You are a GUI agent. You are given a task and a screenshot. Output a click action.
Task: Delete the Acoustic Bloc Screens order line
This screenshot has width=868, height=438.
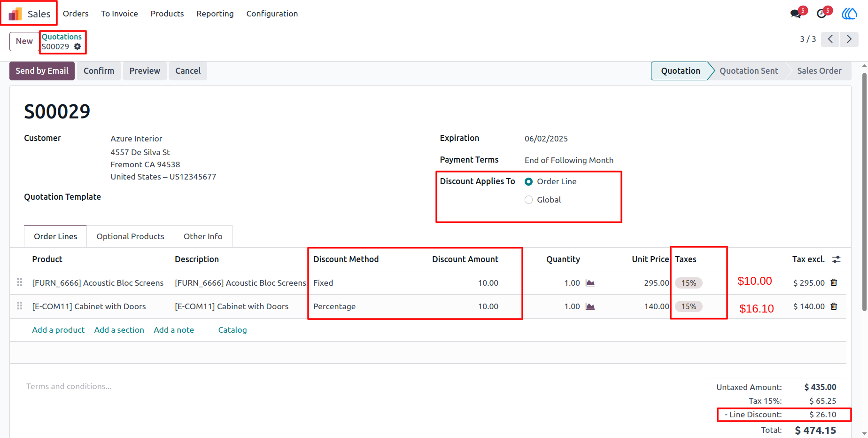click(x=834, y=282)
